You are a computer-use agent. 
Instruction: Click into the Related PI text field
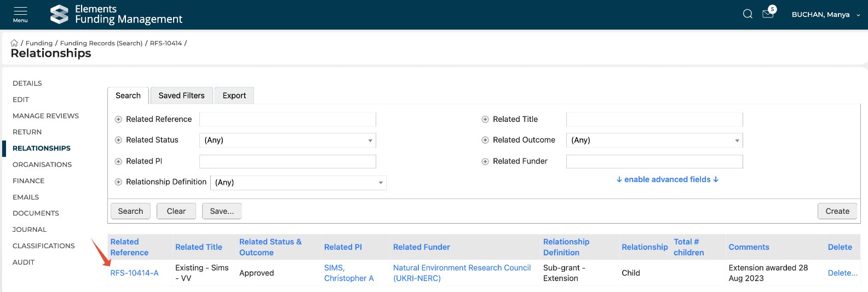tap(288, 161)
